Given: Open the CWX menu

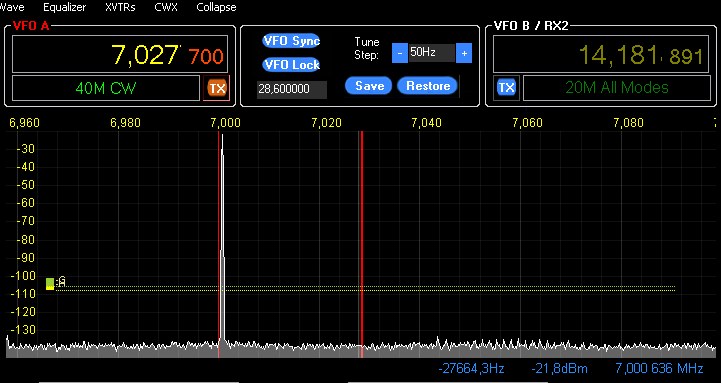Looking at the screenshot, I should pyautogui.click(x=166, y=7).
